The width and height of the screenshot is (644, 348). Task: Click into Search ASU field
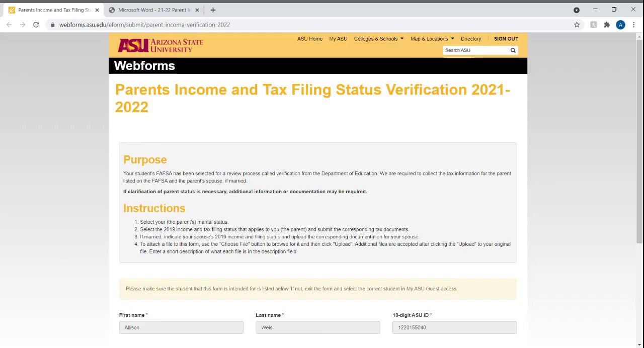[476, 50]
